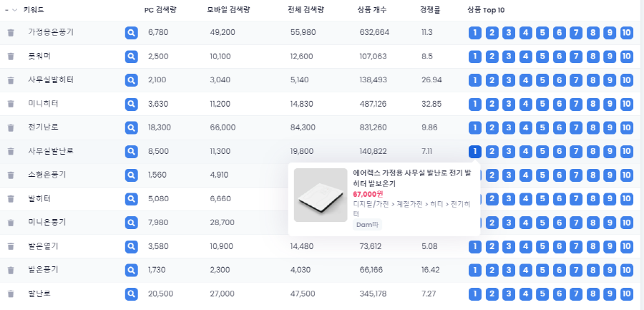Remove the 발난로 keyword with trash icon
The width and height of the screenshot is (644, 310).
pyautogui.click(x=11, y=294)
